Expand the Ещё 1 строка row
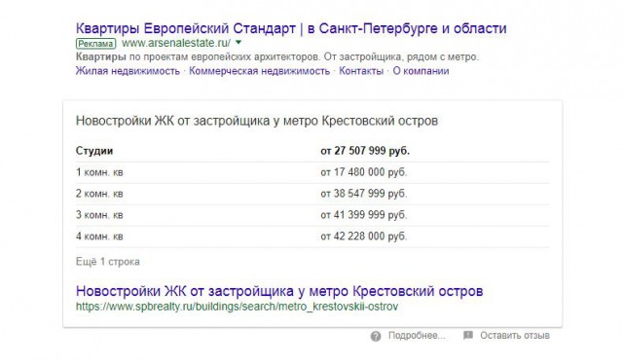The width and height of the screenshot is (623, 364). [108, 262]
